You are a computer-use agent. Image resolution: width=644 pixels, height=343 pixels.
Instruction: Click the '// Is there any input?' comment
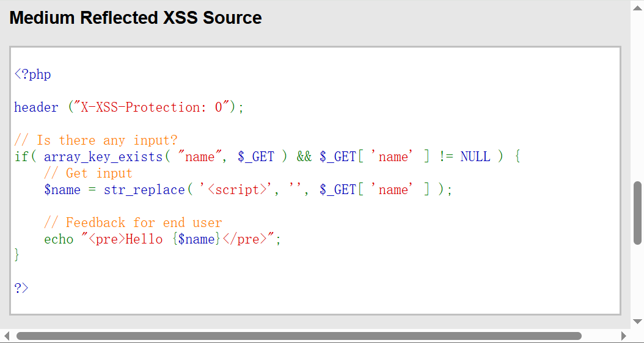coord(96,140)
